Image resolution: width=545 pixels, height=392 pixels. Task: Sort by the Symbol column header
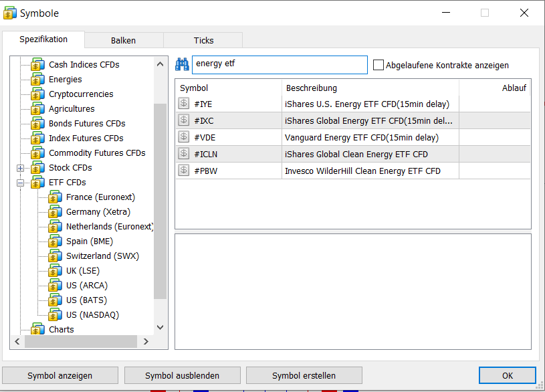point(229,88)
